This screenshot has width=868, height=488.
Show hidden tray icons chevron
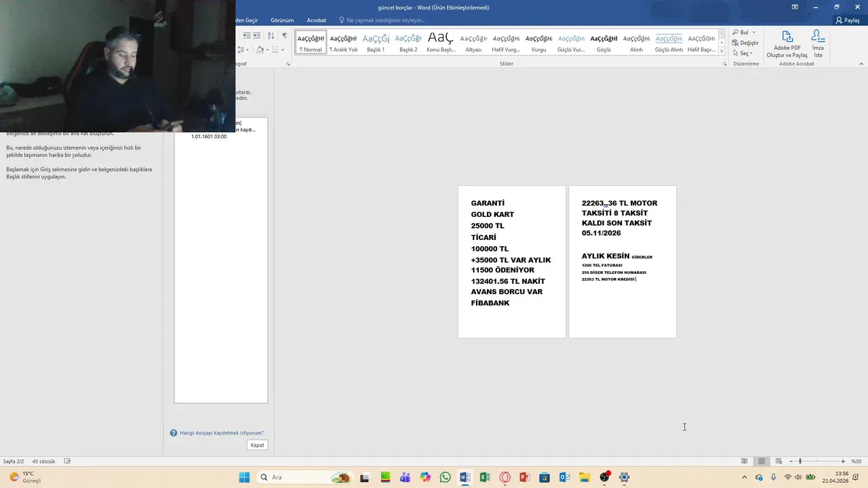point(744,477)
